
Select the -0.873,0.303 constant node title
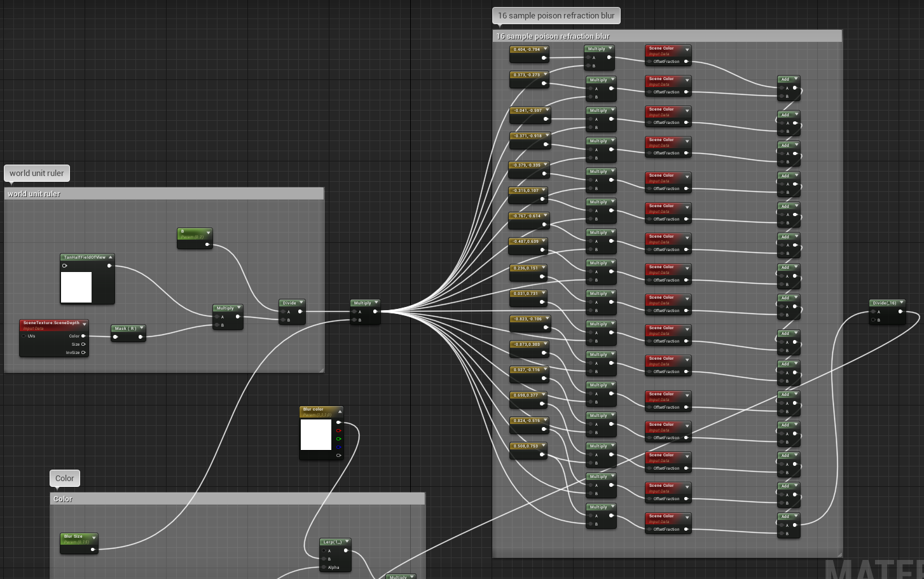click(527, 344)
